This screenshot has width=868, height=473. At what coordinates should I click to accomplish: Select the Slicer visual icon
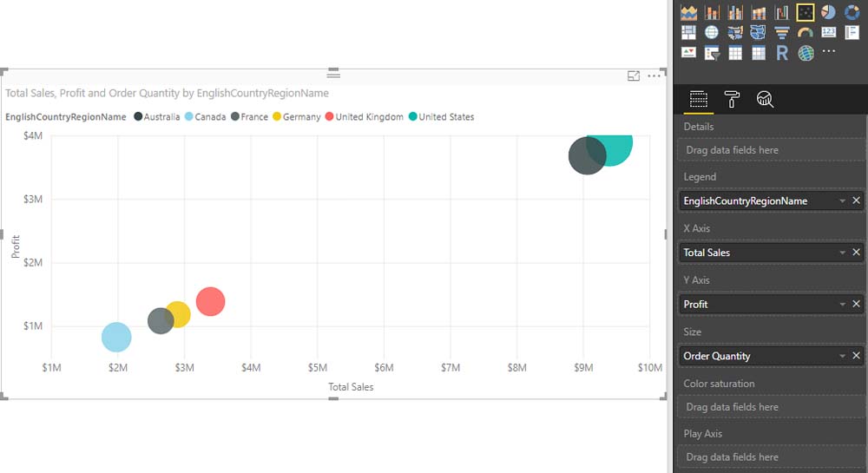coord(712,54)
